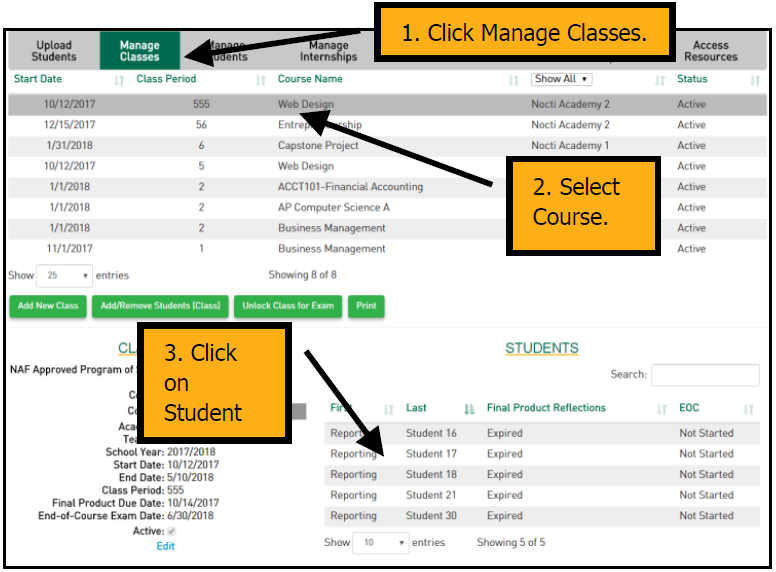776x572 pixels.
Task: Sort by Status arrows icon
Action: click(x=755, y=80)
